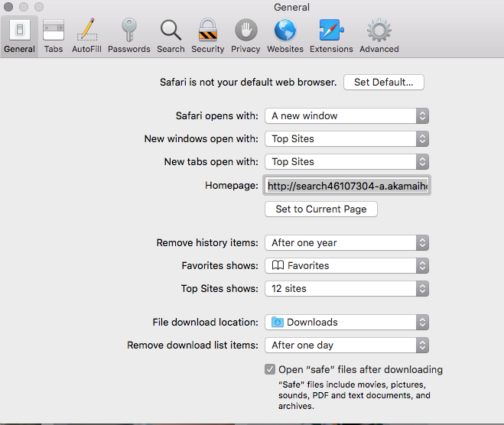Open the Privacy hand icon
504x425 pixels.
point(246,31)
